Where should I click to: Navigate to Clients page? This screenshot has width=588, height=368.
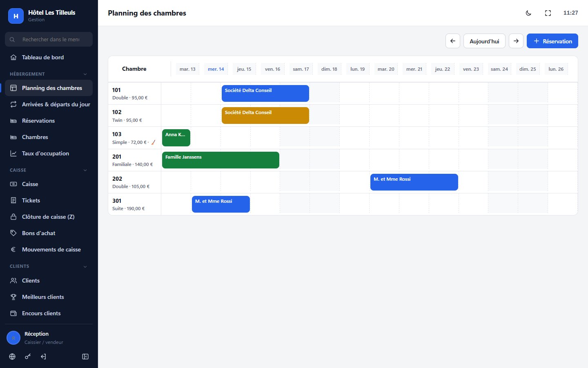49,280
